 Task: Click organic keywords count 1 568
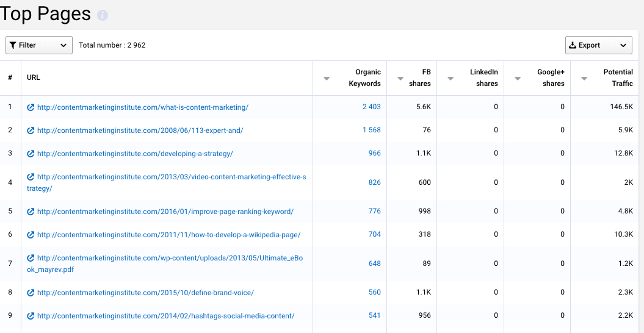pos(371,130)
